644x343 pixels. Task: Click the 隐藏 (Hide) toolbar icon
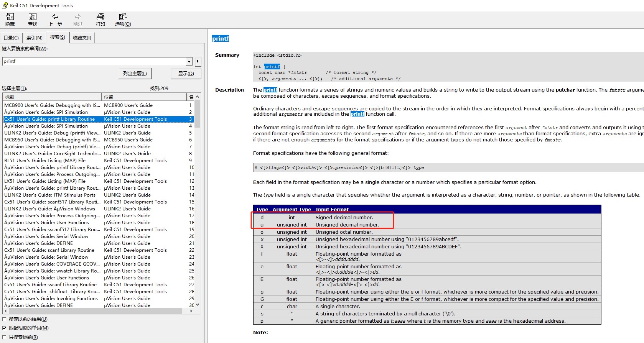click(x=10, y=17)
